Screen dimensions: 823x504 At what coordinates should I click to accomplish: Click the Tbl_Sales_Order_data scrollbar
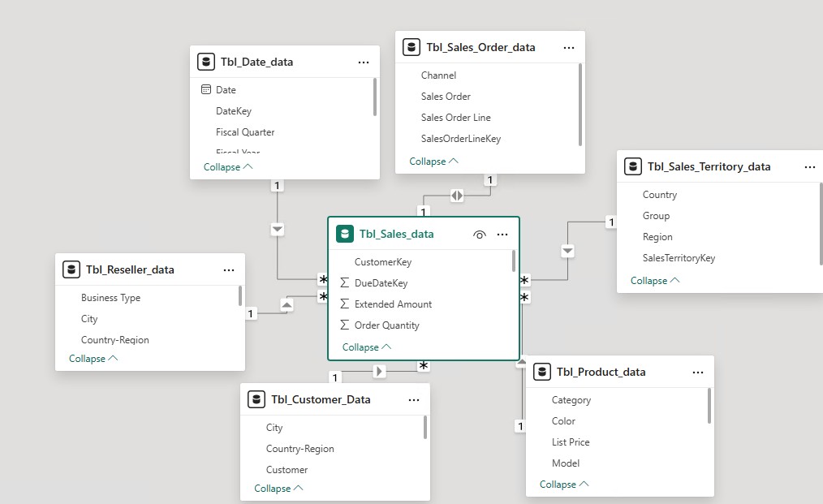(x=580, y=105)
